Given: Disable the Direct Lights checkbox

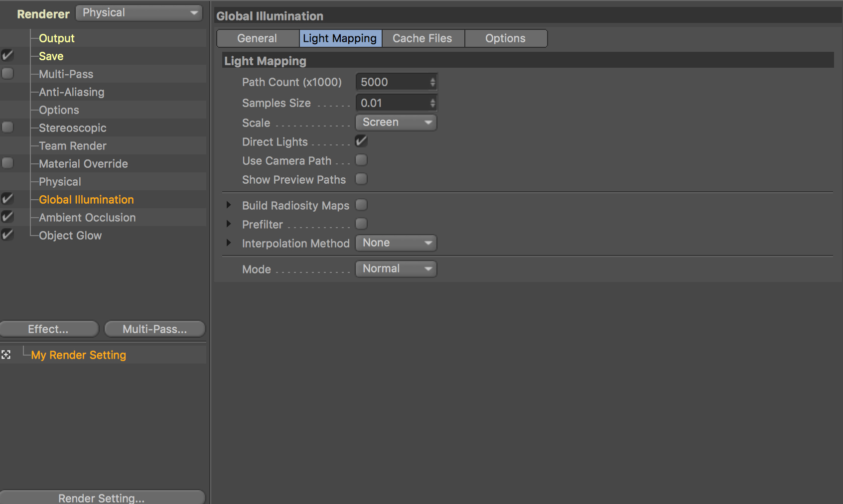Looking at the screenshot, I should 361,141.
